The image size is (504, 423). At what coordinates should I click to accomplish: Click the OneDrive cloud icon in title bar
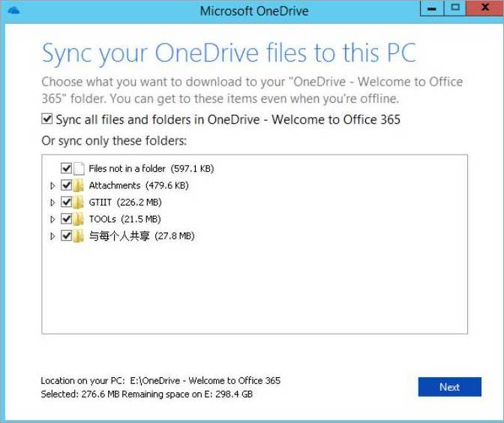[13, 10]
